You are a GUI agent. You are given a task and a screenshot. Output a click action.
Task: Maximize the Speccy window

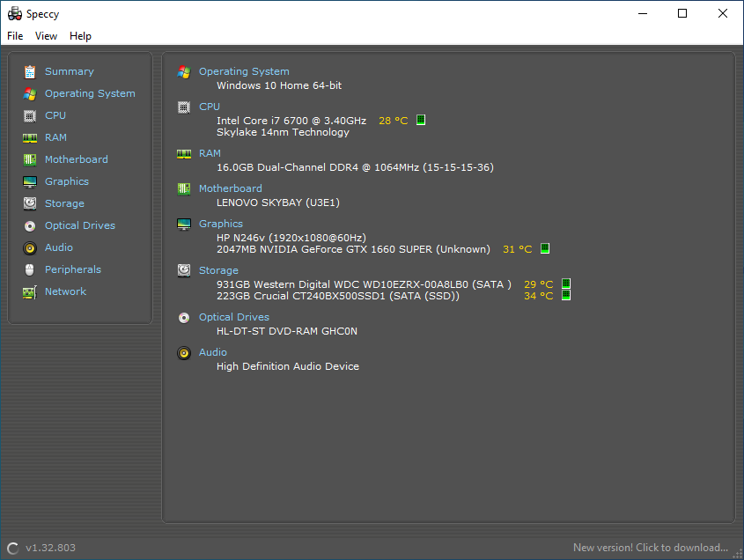(x=682, y=13)
